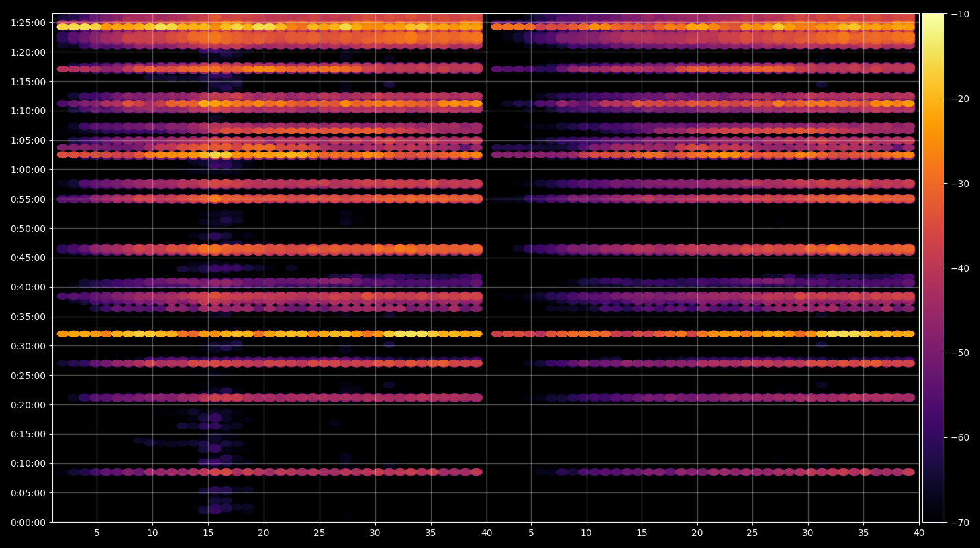Click the 0:25:00 time axis label
Image resolution: width=980 pixels, height=548 pixels.
click(x=28, y=376)
